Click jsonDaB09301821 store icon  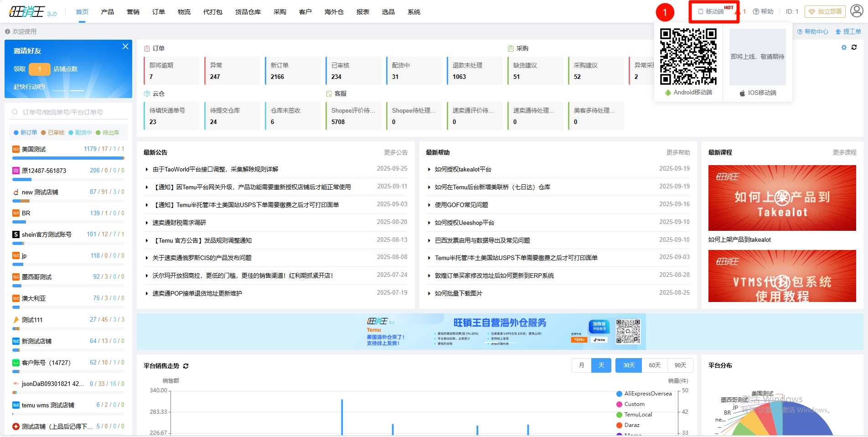click(x=16, y=384)
